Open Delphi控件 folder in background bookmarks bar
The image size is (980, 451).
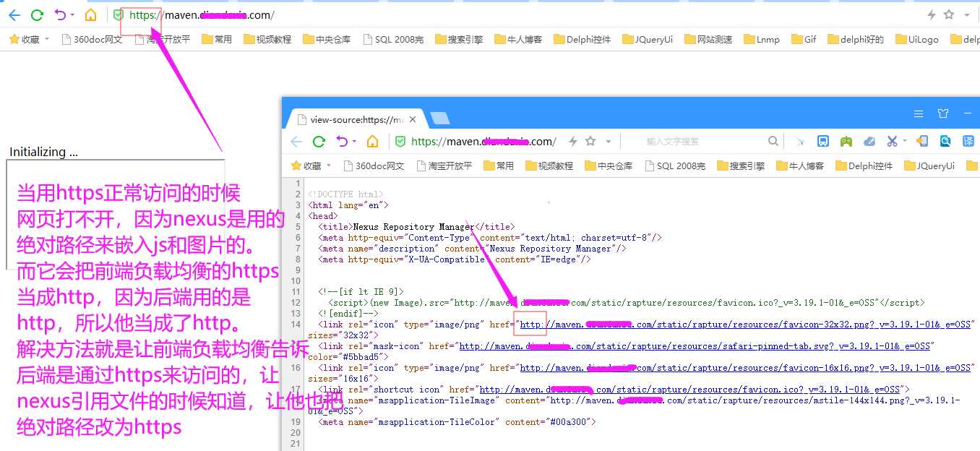tap(582, 39)
